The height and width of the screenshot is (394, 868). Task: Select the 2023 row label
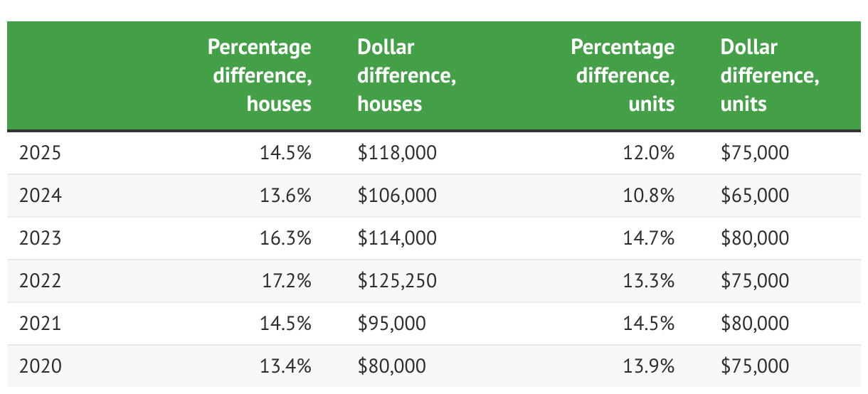[x=41, y=238]
